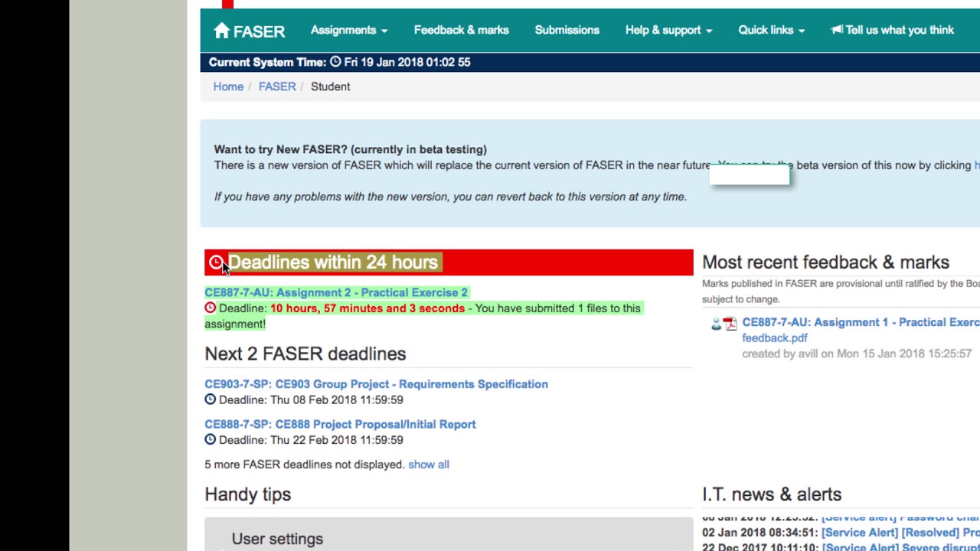The height and width of the screenshot is (551, 980).
Task: Open CE888 Project Proposal/Initial Report link
Action: 340,424
